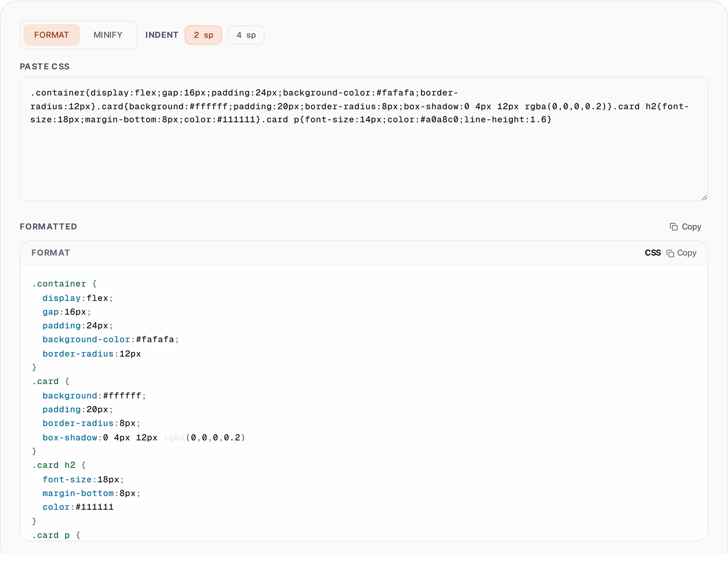Click inside the Paste CSS textarea
The width and height of the screenshot is (728, 562).
(364, 139)
